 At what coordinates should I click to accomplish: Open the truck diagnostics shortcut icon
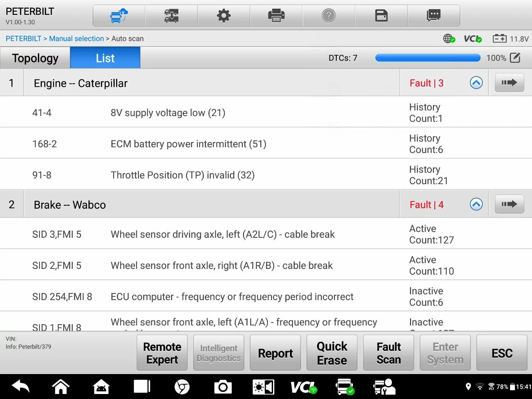[x=345, y=387]
